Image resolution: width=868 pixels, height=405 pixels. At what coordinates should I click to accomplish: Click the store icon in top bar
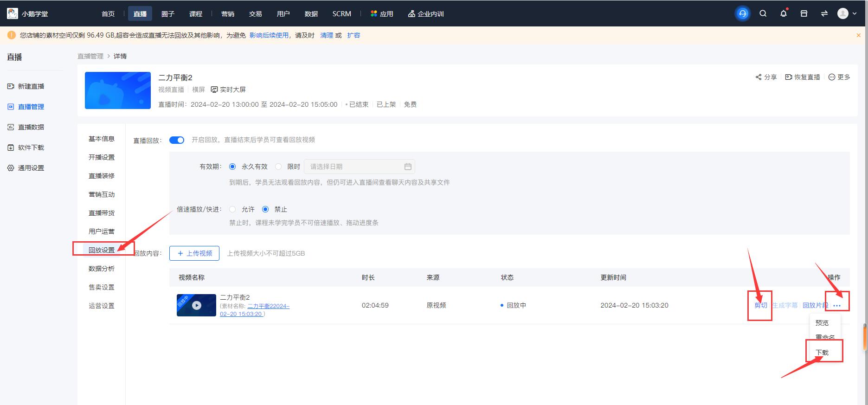tap(804, 13)
